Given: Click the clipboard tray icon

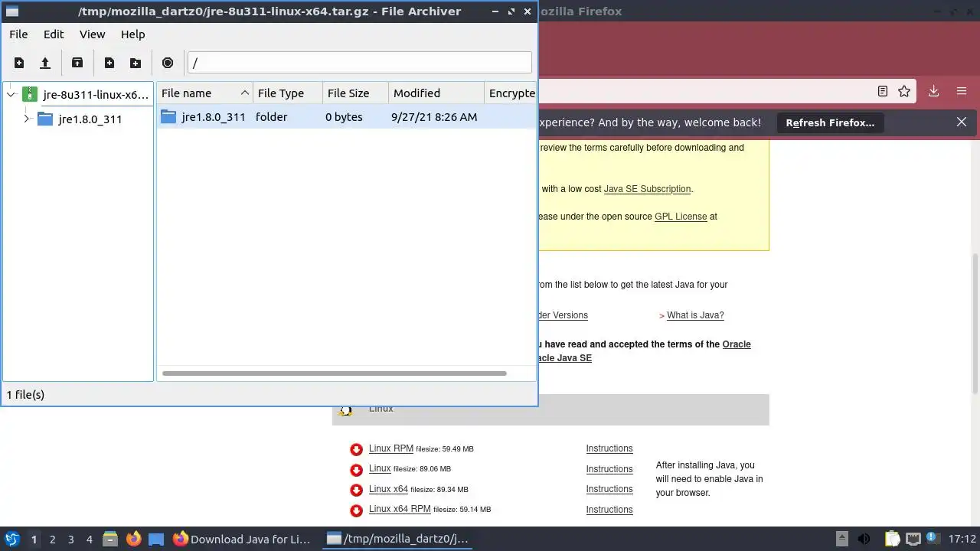Looking at the screenshot, I should point(892,539).
